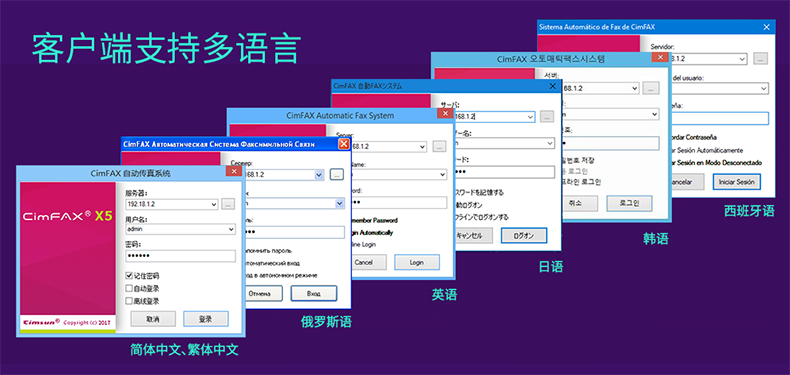The image size is (790, 375).
Task: Click the browse "..." button in Chinese dialog
Action: 229,205
